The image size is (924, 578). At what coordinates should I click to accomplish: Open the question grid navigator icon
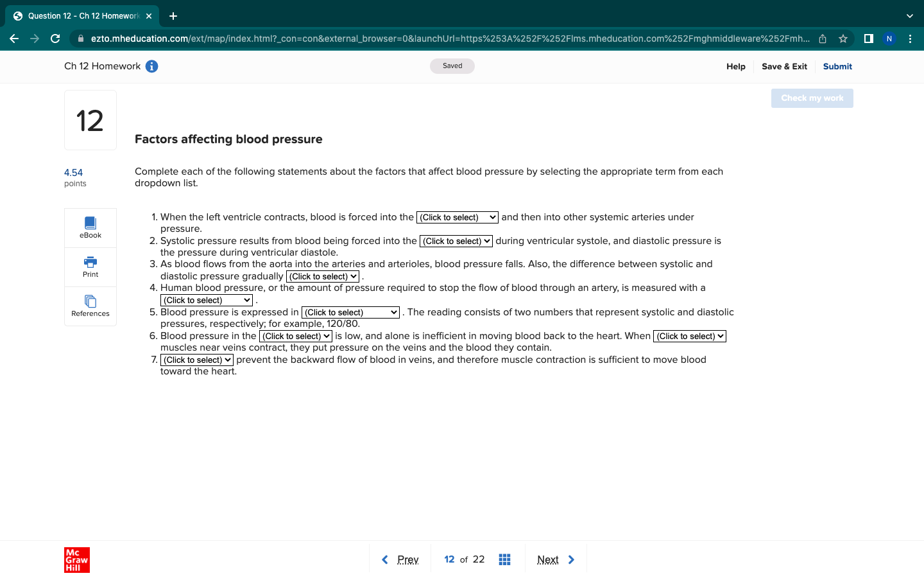(505, 559)
